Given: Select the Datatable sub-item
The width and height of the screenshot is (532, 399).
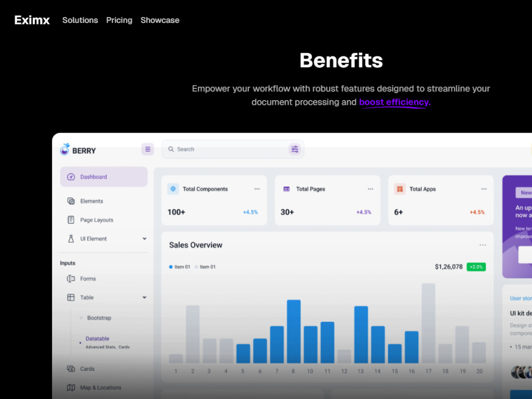Looking at the screenshot, I should 97,338.
